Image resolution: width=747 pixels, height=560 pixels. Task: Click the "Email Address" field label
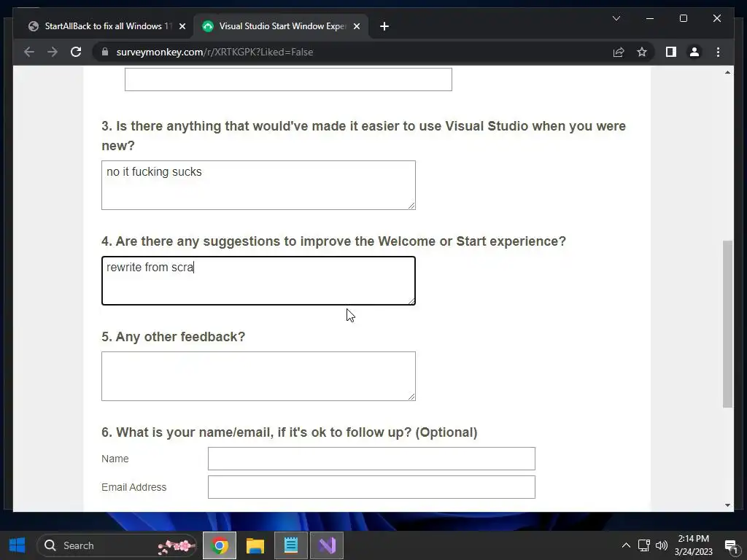pos(134,487)
